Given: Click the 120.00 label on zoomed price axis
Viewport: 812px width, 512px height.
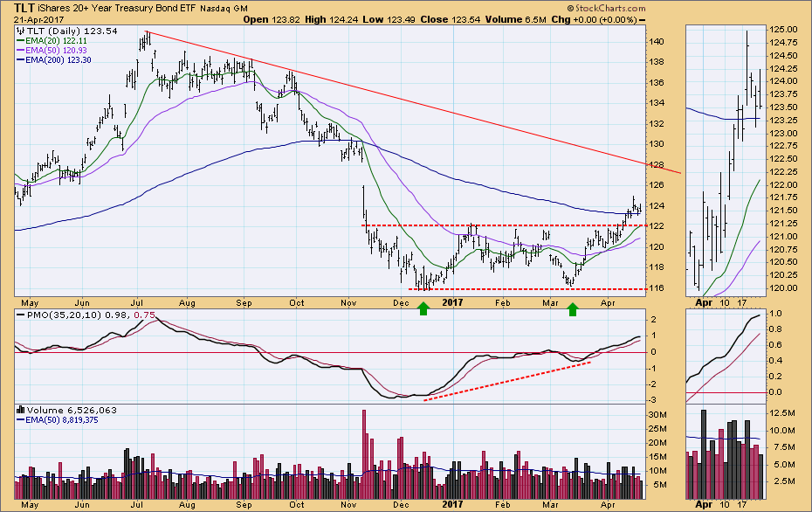Looking at the screenshot, I should tap(783, 288).
